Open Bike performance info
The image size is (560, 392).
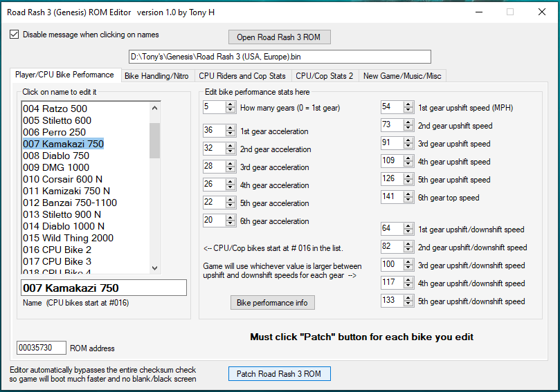point(273,303)
